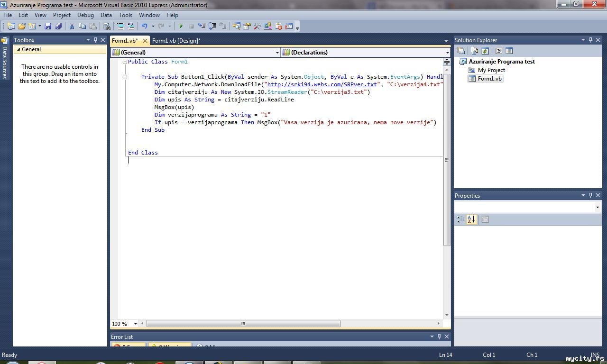Comment out the selected lines icon
Image resolution: width=607 pixels, height=364 pixels.
[120, 27]
